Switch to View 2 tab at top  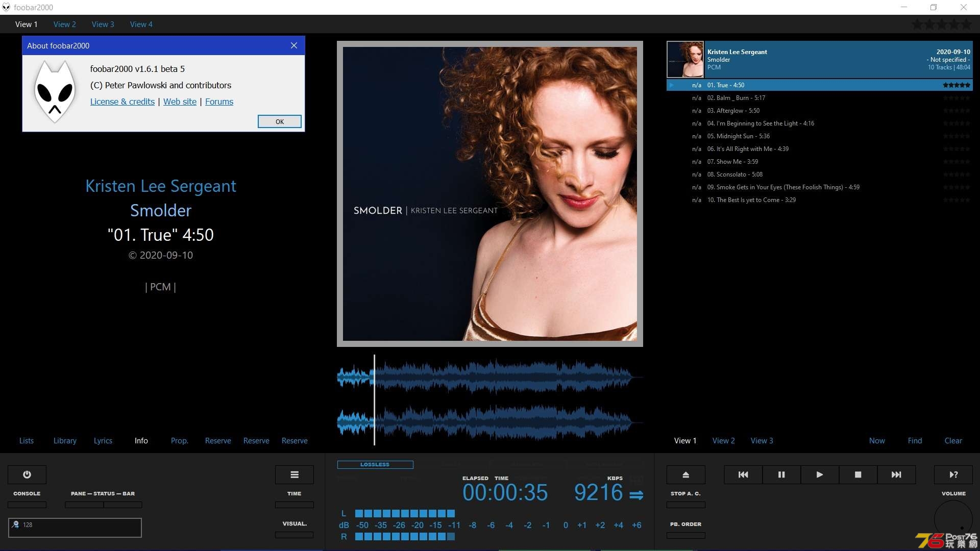(64, 24)
